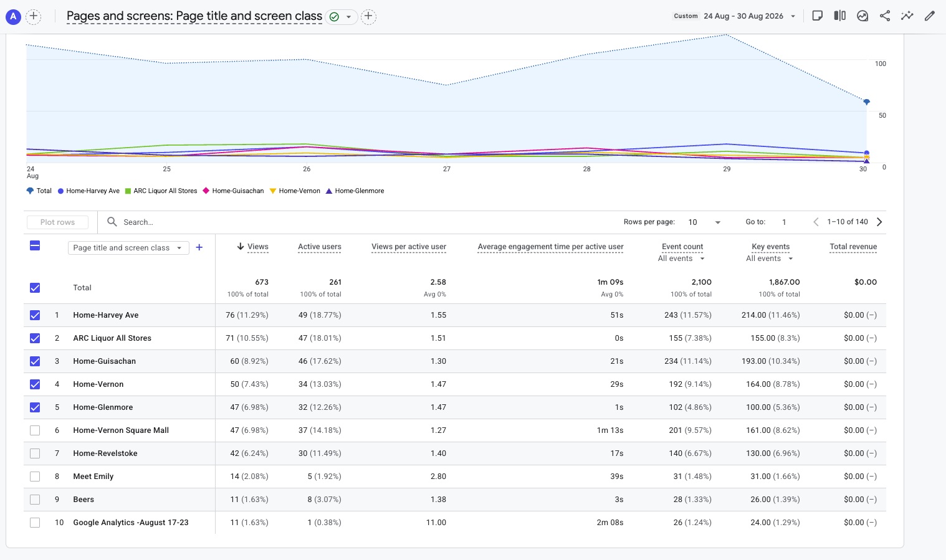
Task: Go to next page of table rows
Action: click(x=879, y=222)
